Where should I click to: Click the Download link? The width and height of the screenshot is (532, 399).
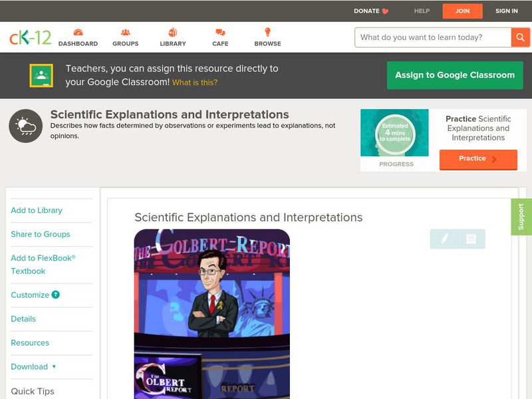pyautogui.click(x=29, y=366)
